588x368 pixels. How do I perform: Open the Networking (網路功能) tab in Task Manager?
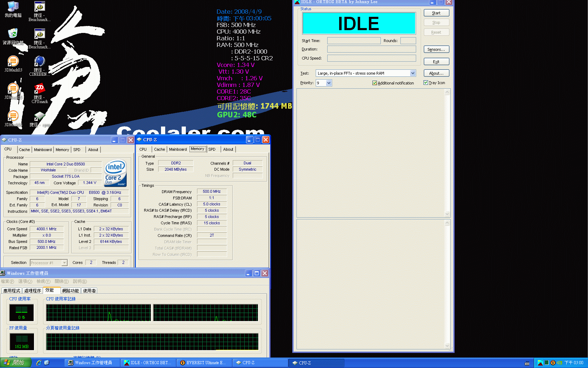(x=70, y=291)
